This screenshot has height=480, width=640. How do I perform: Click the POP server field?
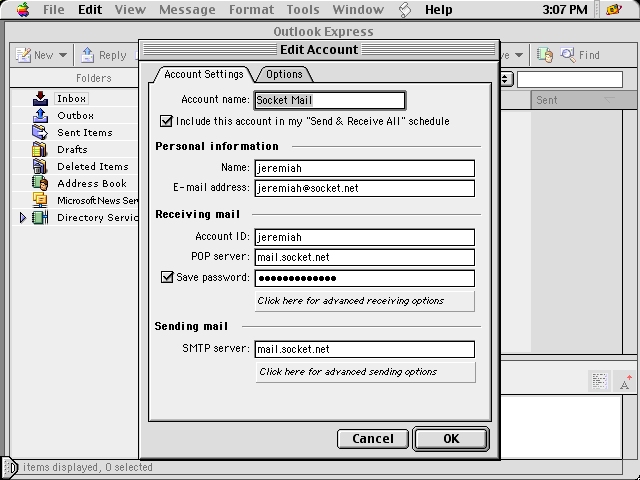click(364, 257)
